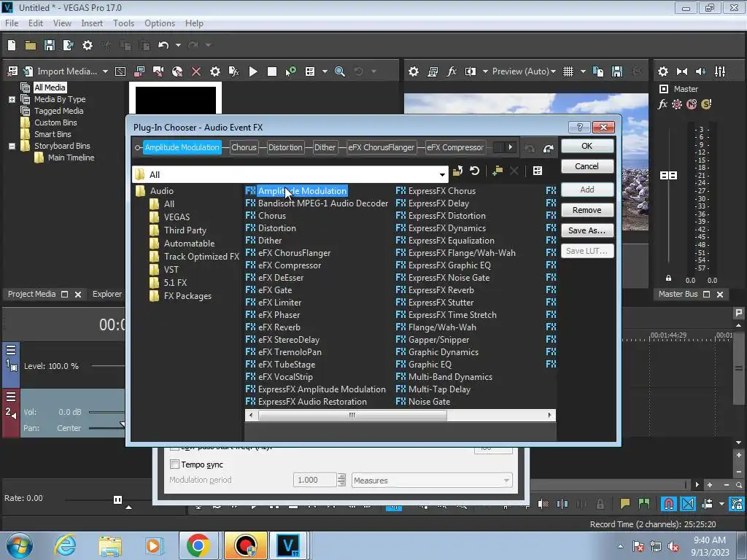Screen dimensions: 747x560
Task: Open Preview (Auto) quality dropdown
Action: coord(553,71)
